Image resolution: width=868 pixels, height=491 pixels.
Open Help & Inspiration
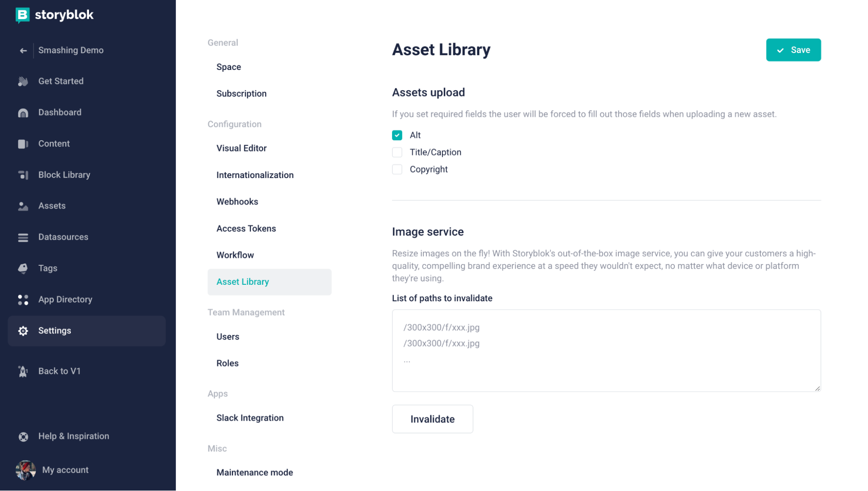[x=73, y=436]
